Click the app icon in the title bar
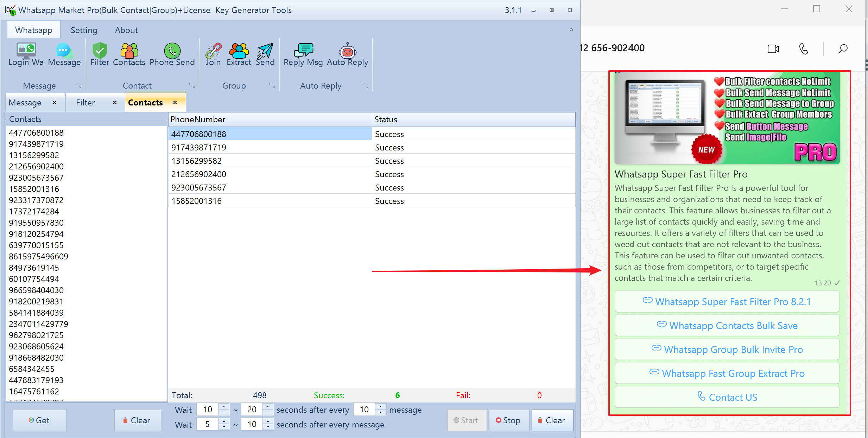This screenshot has height=438, width=868. 11,10
